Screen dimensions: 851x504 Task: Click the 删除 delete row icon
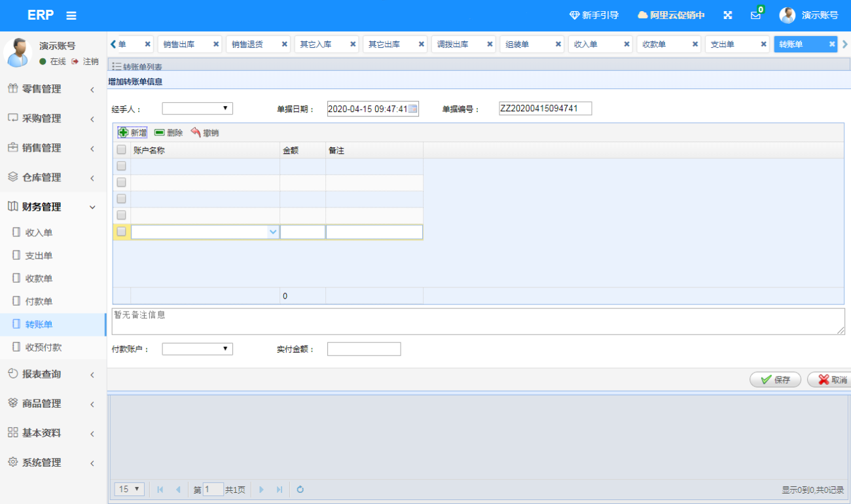point(160,132)
